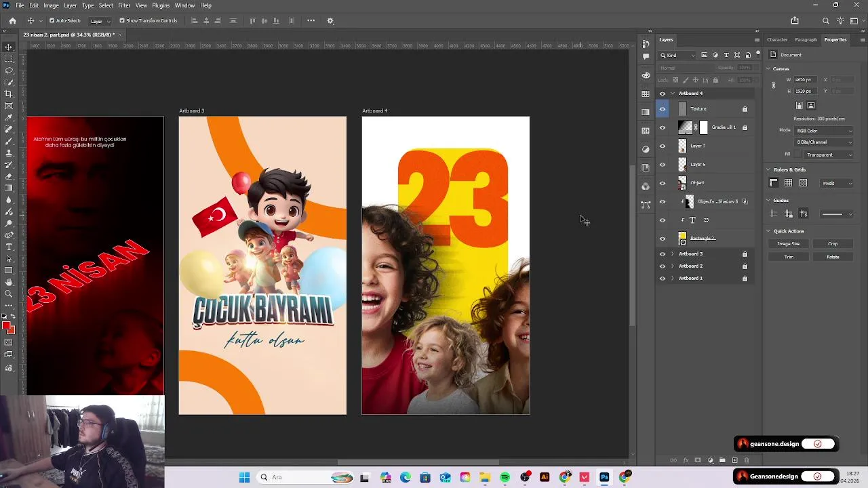Select the Gradient tool
Screen dimensions: 868x488
9,188
